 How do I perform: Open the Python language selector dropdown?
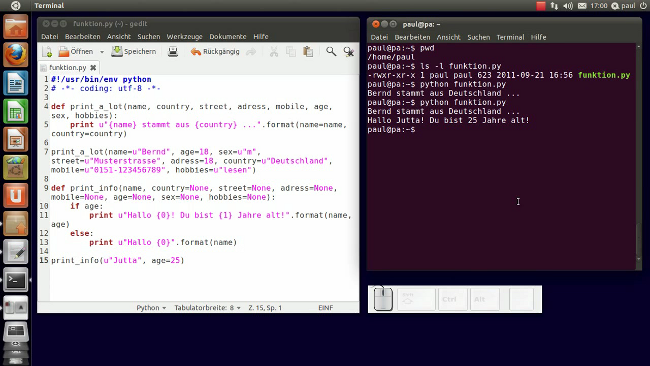coord(151,308)
